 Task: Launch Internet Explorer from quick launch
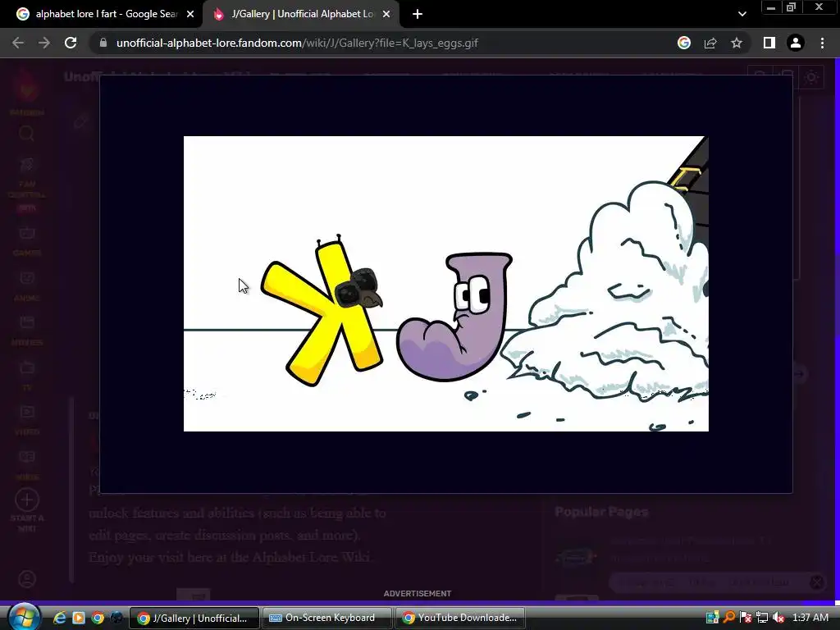coord(59,618)
